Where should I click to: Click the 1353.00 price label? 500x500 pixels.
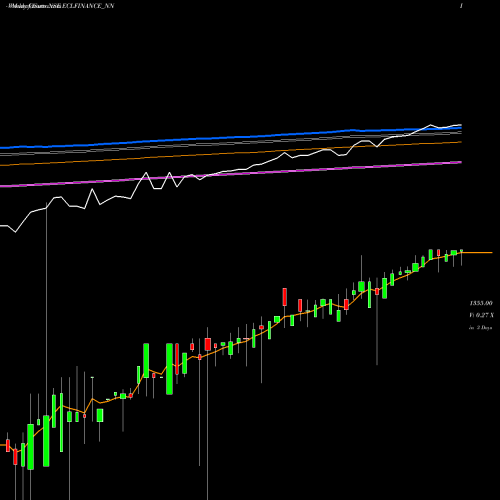(x=481, y=303)
